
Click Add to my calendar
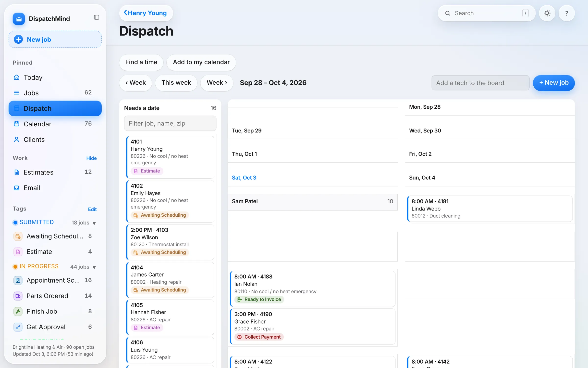pos(201,62)
